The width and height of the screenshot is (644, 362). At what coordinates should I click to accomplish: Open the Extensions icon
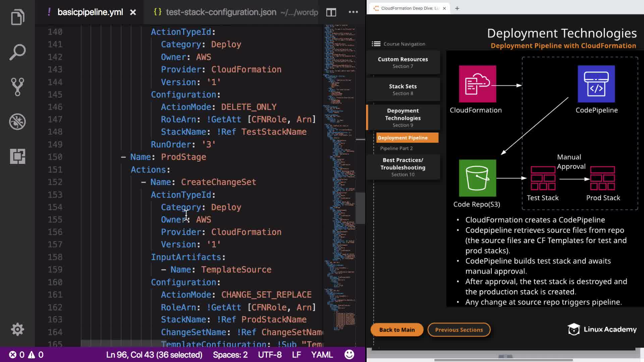click(x=17, y=156)
